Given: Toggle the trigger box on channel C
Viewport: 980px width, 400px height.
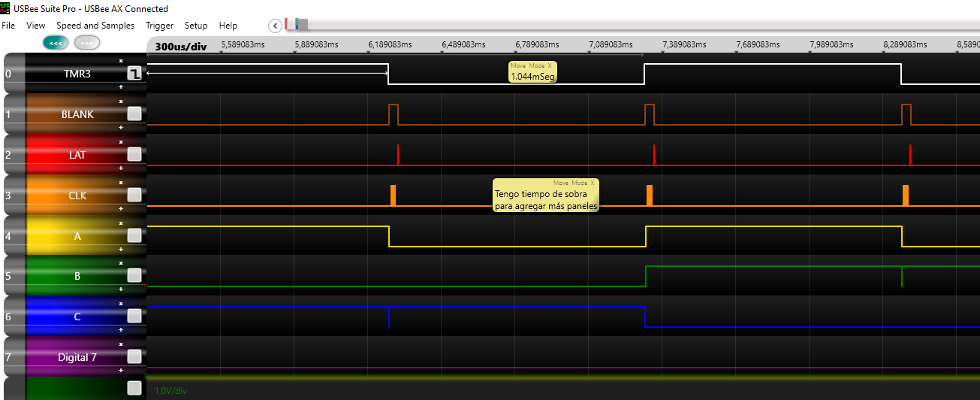Looking at the screenshot, I should click(134, 317).
